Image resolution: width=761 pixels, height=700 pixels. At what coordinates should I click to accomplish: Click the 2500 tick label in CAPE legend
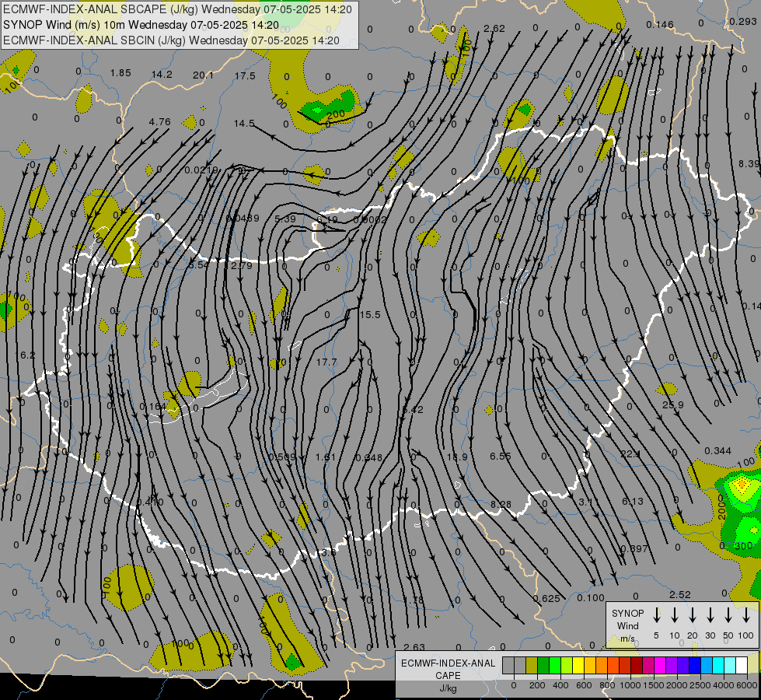point(700,685)
